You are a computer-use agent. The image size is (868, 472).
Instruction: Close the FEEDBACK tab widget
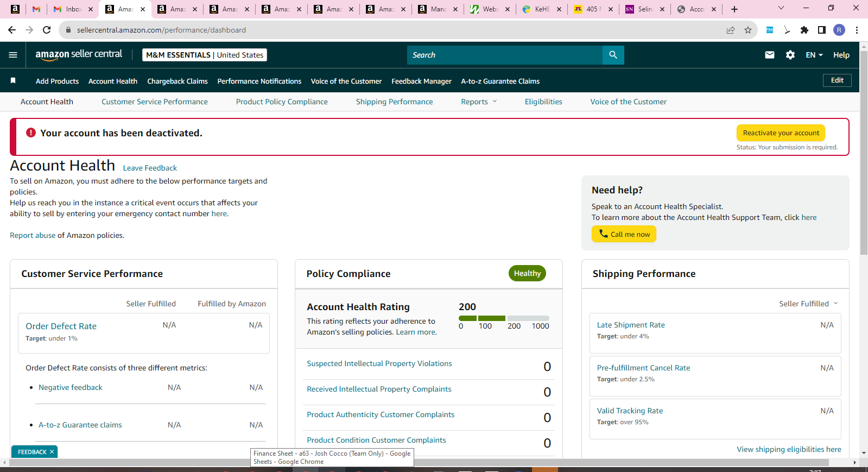(52, 452)
